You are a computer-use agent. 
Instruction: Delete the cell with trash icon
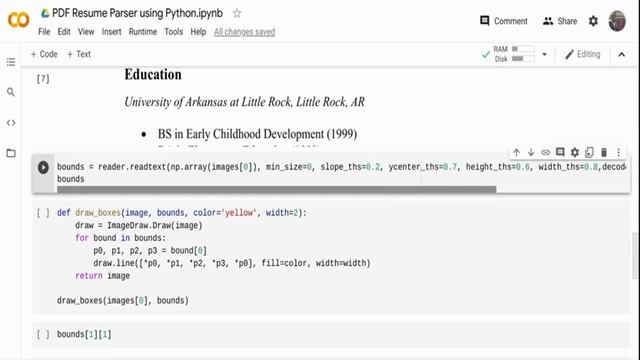tap(604, 153)
